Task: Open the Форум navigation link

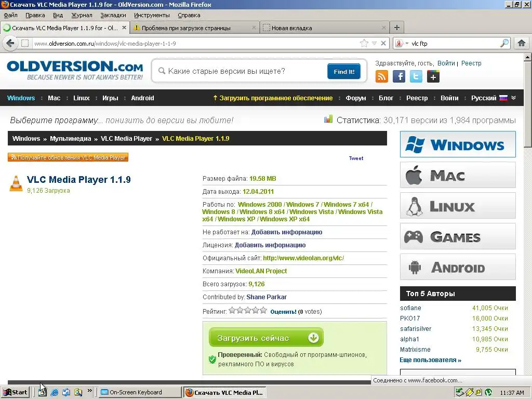Action: (x=355, y=98)
